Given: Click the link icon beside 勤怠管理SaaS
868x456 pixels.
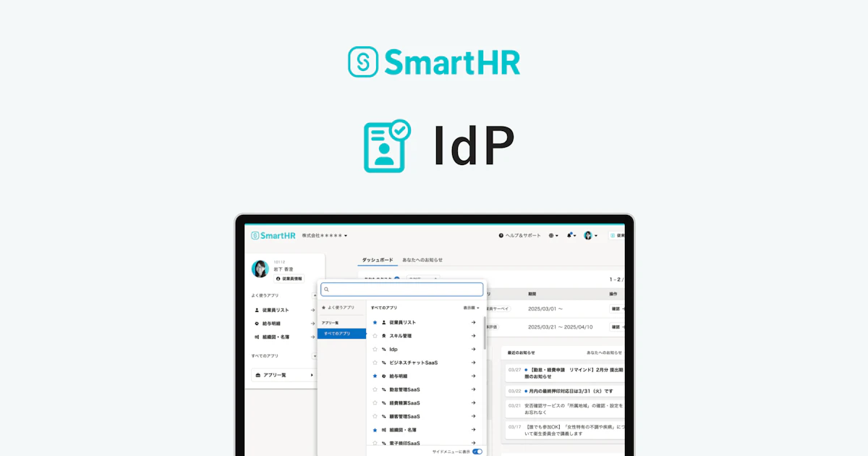Looking at the screenshot, I should coord(384,389).
